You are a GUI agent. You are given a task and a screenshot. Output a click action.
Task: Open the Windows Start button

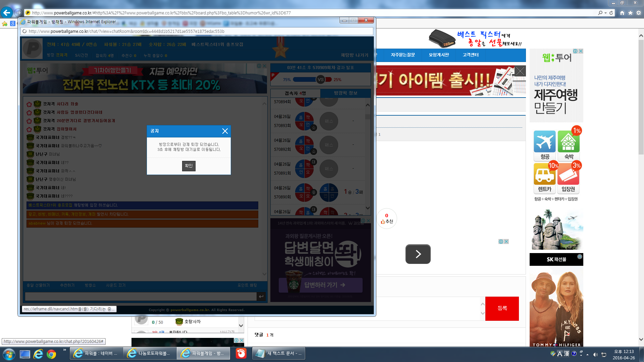pos(8,354)
